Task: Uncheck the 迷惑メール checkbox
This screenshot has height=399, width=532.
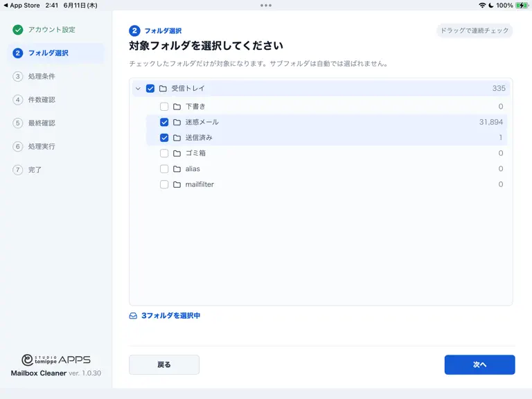Action: tap(164, 122)
